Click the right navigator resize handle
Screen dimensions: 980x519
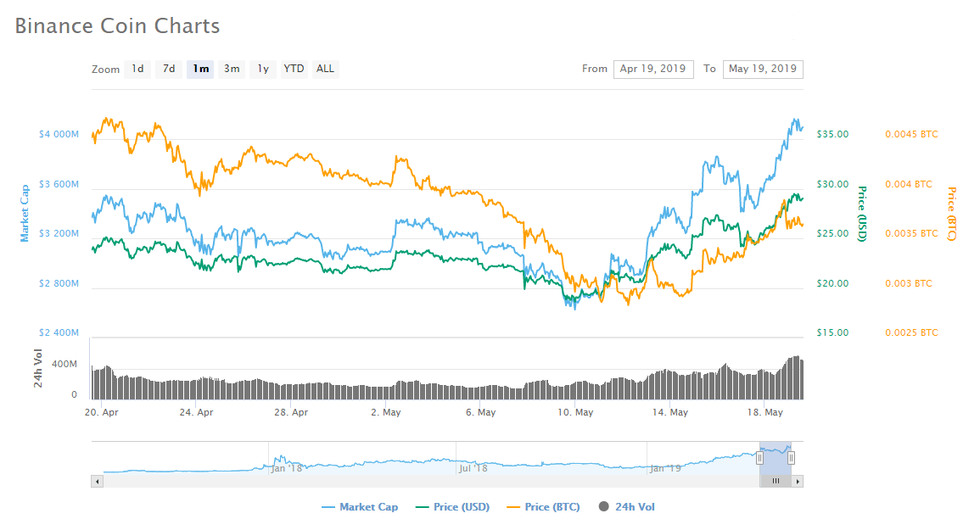(x=791, y=457)
